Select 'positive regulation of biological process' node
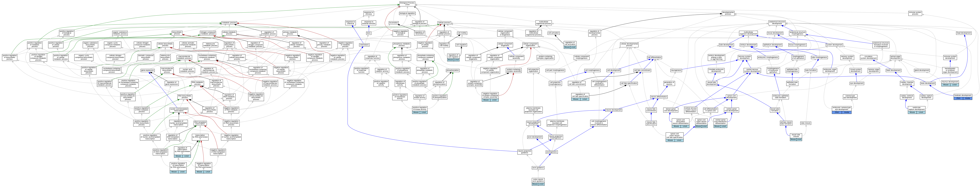Screen dimensions: 980x187 pyautogui.click(x=67, y=33)
